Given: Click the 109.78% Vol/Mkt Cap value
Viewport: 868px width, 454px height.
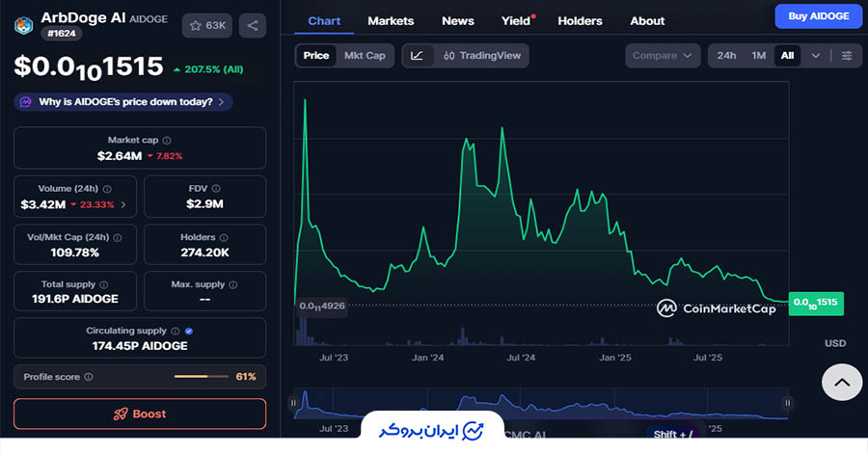Looking at the screenshot, I should 74,253.
